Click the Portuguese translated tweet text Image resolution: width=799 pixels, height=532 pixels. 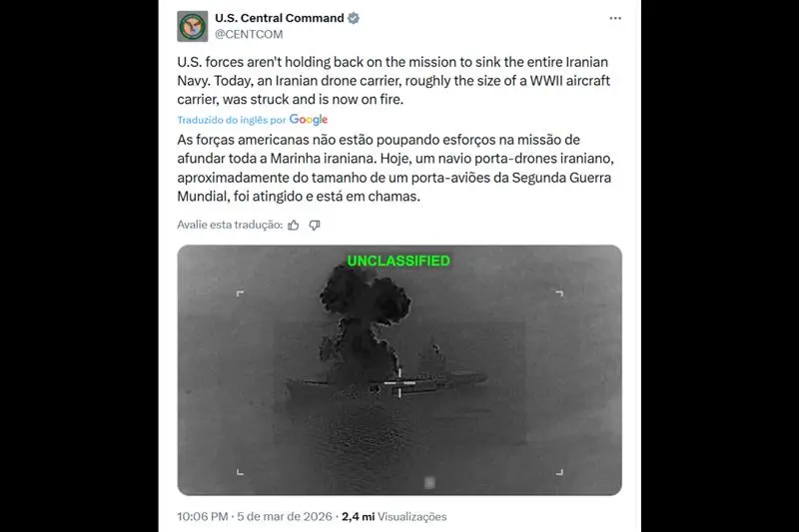click(396, 168)
